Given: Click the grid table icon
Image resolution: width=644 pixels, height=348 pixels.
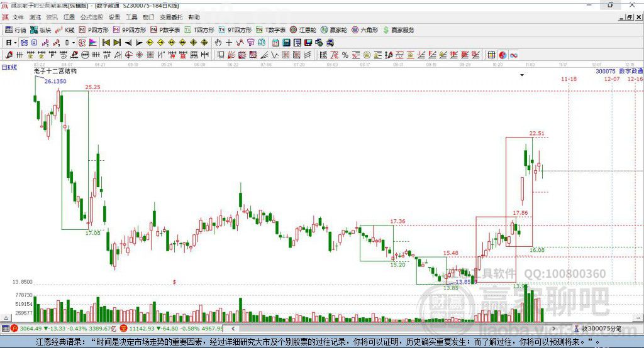Looking at the screenshot, I should coord(491,55).
